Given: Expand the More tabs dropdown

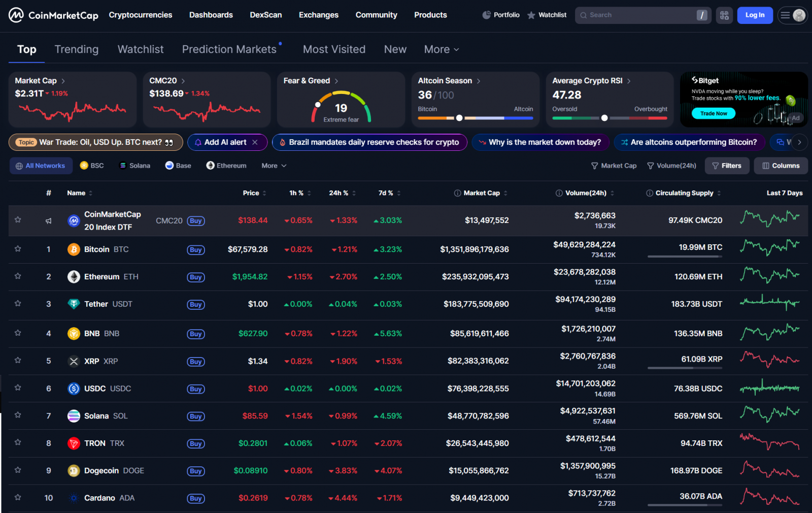Looking at the screenshot, I should pos(442,49).
